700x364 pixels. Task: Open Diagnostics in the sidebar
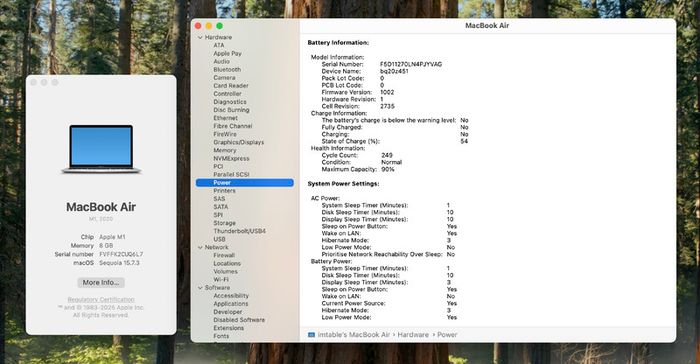[229, 102]
